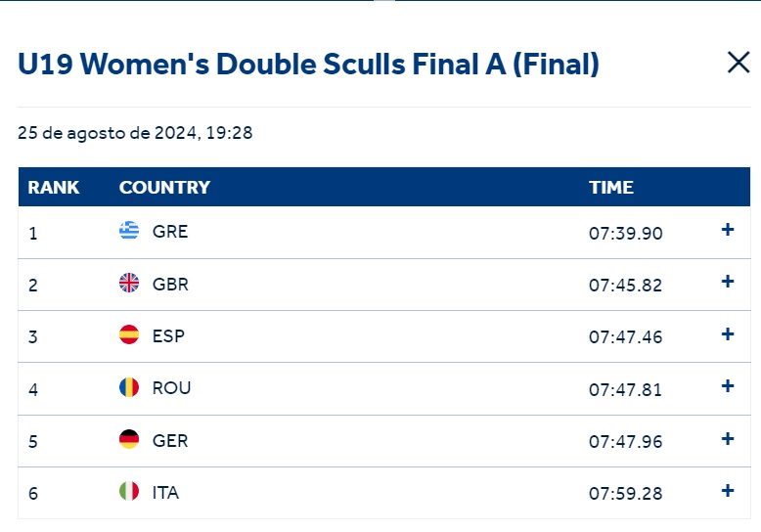Image resolution: width=761 pixels, height=532 pixels.
Task: Expand the ROU result row
Action: click(727, 386)
